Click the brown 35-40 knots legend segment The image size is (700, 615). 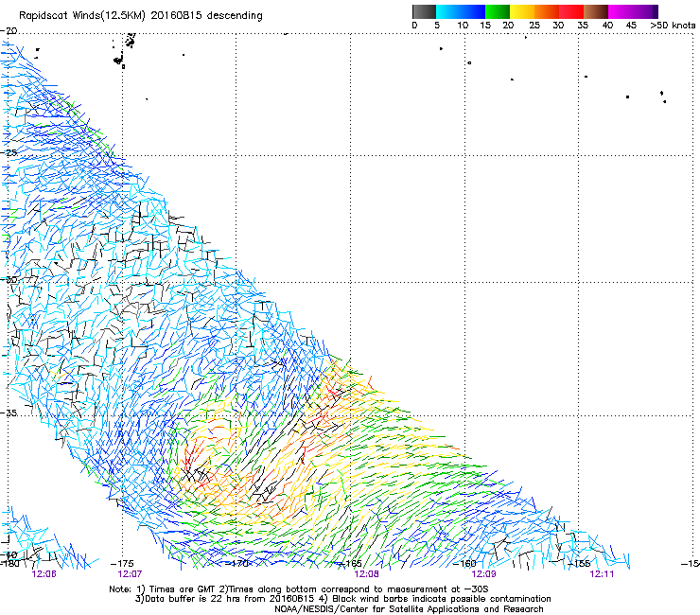click(x=596, y=11)
